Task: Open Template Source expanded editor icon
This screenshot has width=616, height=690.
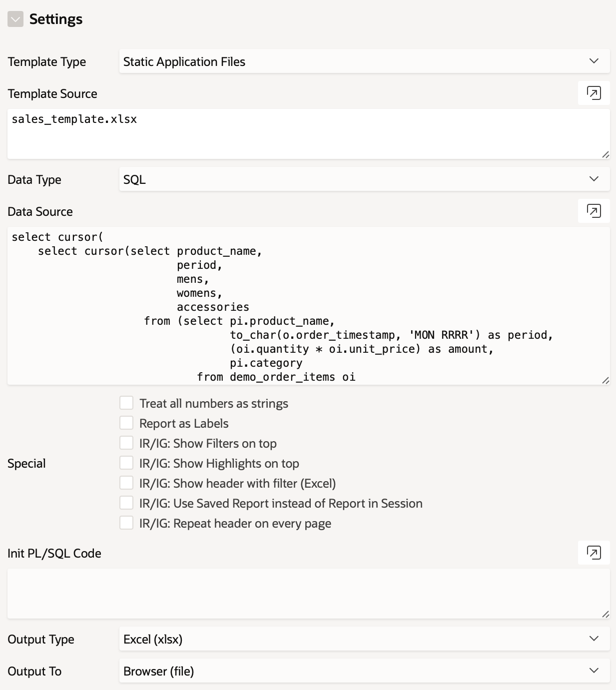Action: 594,93
